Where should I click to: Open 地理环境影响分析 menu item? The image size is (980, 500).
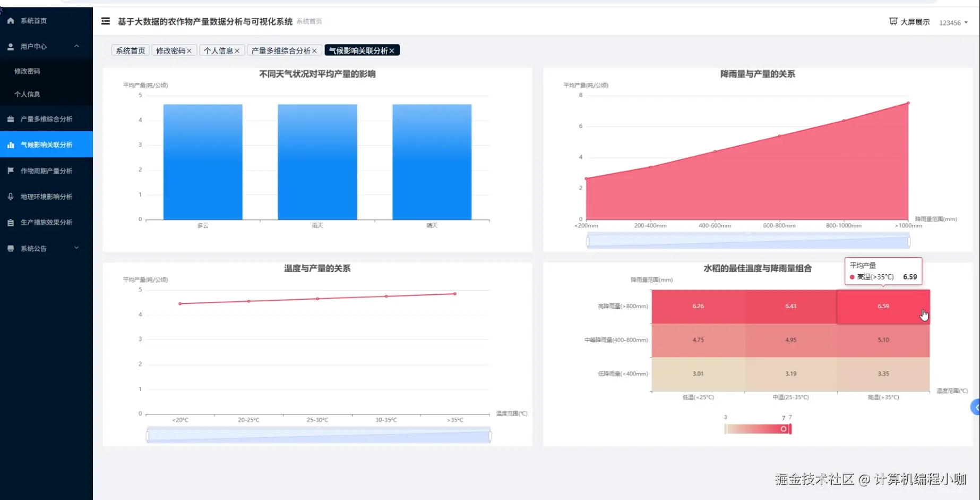click(46, 197)
